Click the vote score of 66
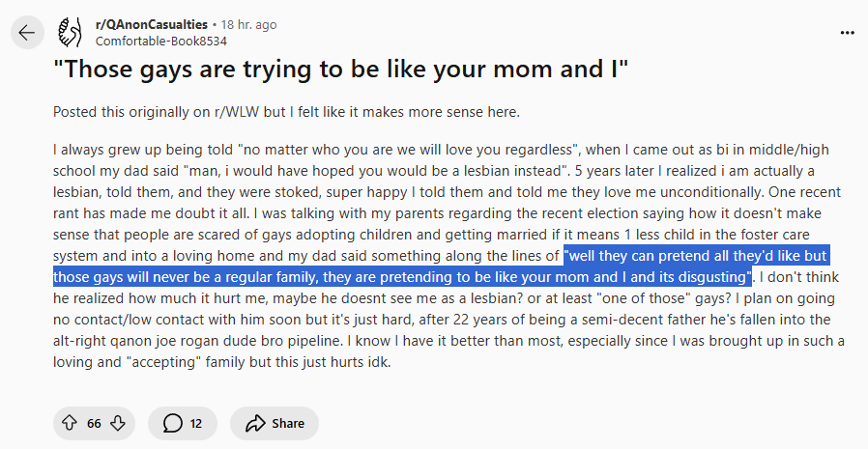 94,423
